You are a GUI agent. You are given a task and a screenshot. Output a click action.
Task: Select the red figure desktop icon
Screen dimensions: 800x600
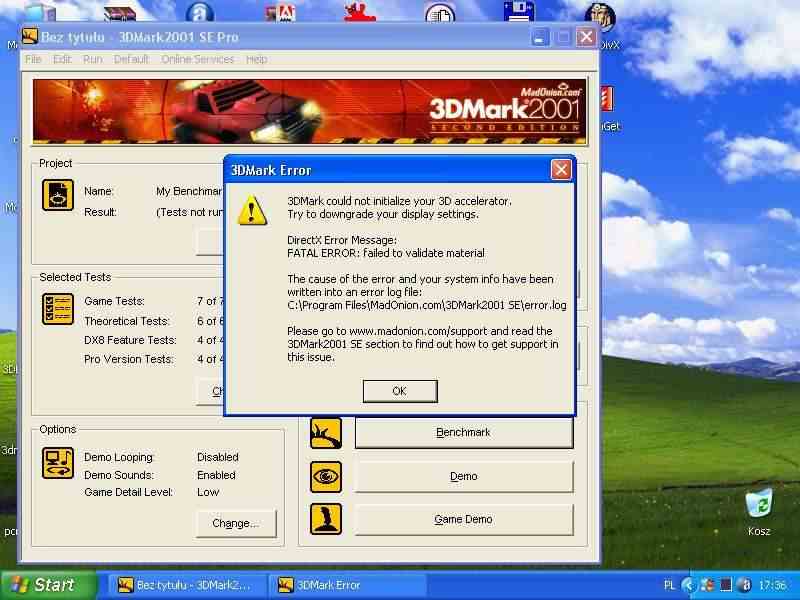click(360, 11)
